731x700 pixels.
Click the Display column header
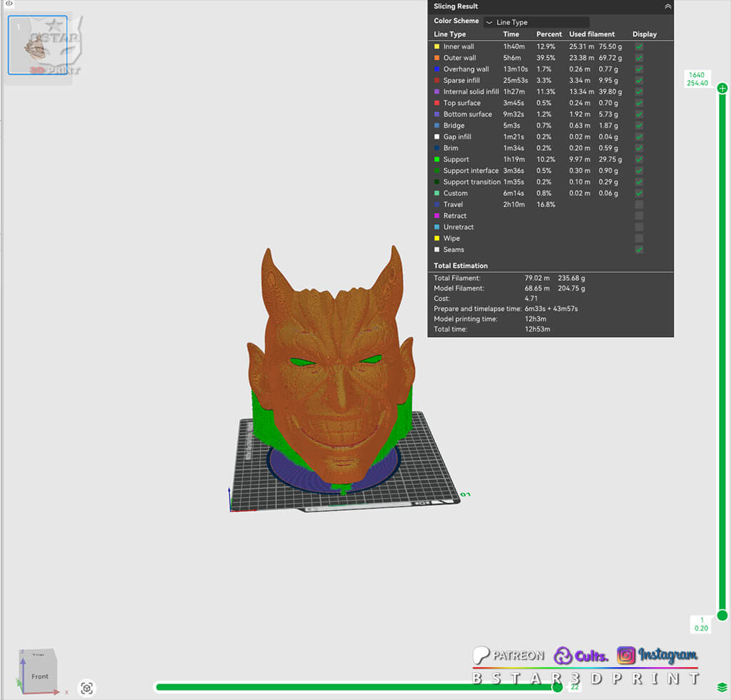(x=645, y=34)
